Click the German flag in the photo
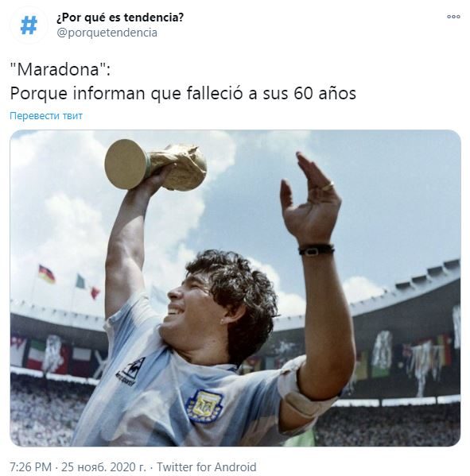The width and height of the screenshot is (470, 476). [46, 274]
